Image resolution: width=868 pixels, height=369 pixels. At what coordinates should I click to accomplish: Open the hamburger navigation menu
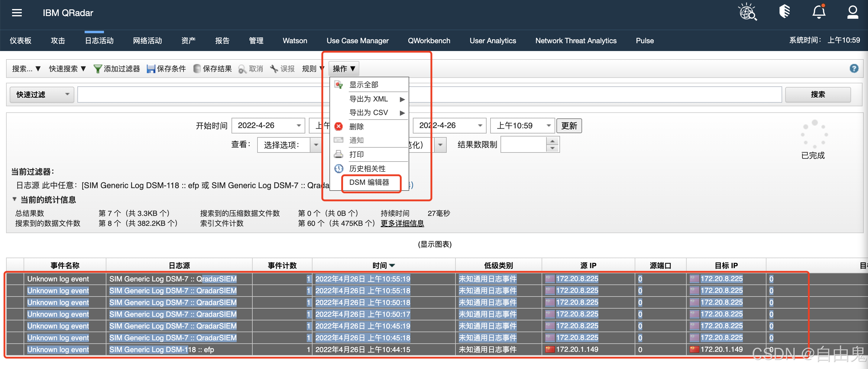[x=17, y=13]
